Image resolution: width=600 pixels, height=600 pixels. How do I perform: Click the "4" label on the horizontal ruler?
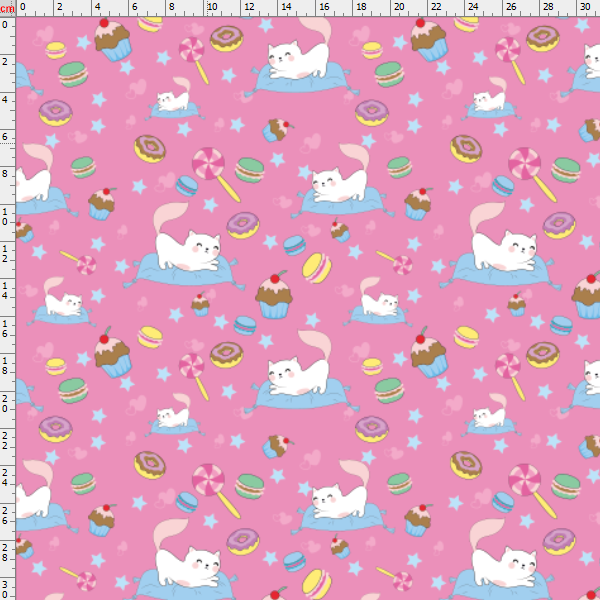(x=98, y=7)
